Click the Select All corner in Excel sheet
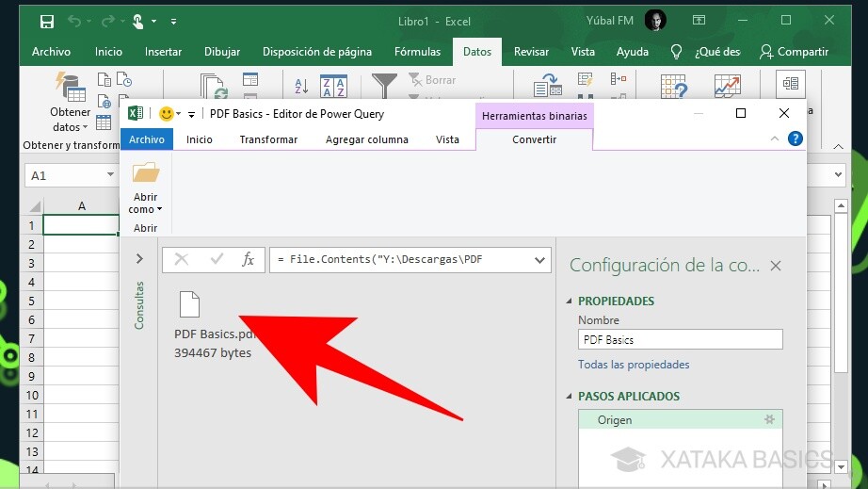Image resolution: width=868 pixels, height=489 pixels. pyautogui.click(x=34, y=206)
